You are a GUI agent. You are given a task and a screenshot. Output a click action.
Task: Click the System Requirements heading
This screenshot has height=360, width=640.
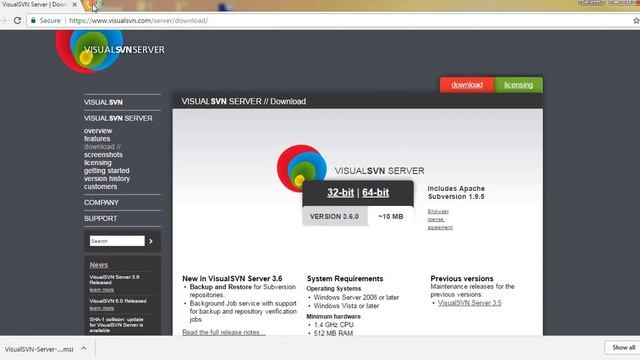[345, 278]
